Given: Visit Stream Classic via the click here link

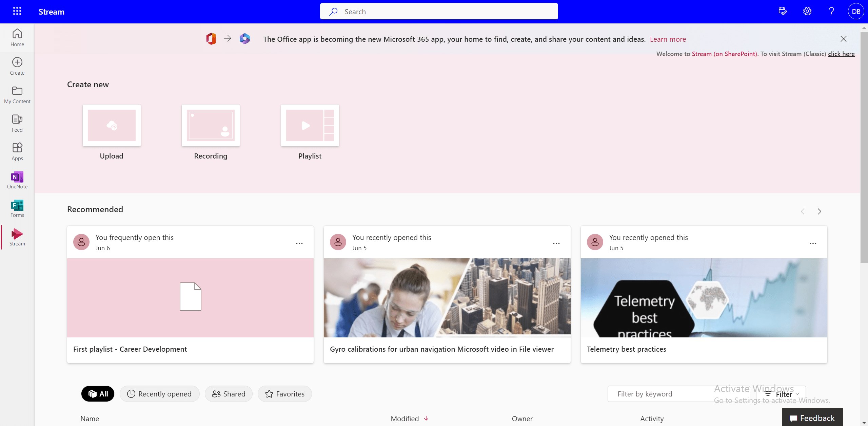Looking at the screenshot, I should click(x=841, y=54).
